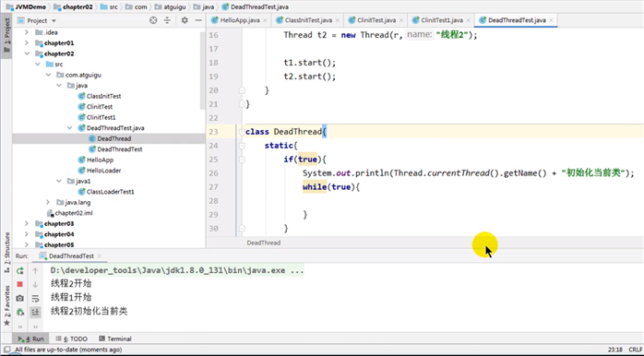Image resolution: width=644 pixels, height=356 pixels.
Task: Expand the java.lang package
Action: point(48,202)
